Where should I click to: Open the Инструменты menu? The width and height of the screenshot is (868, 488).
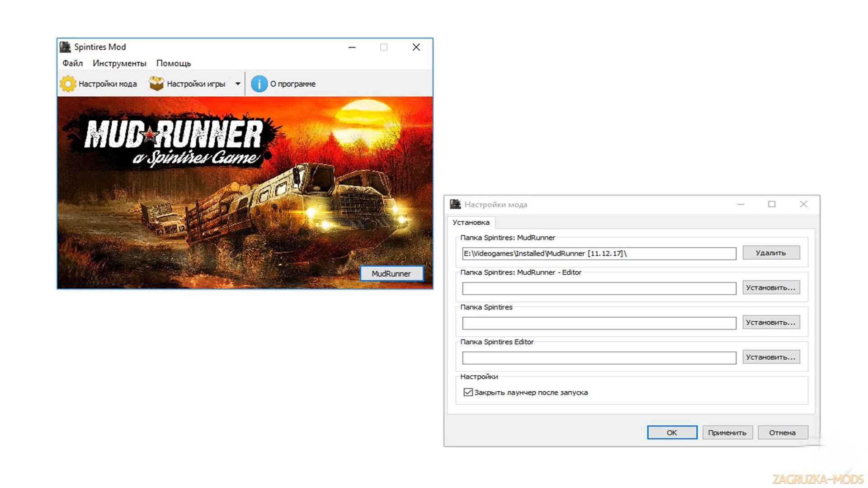click(119, 63)
